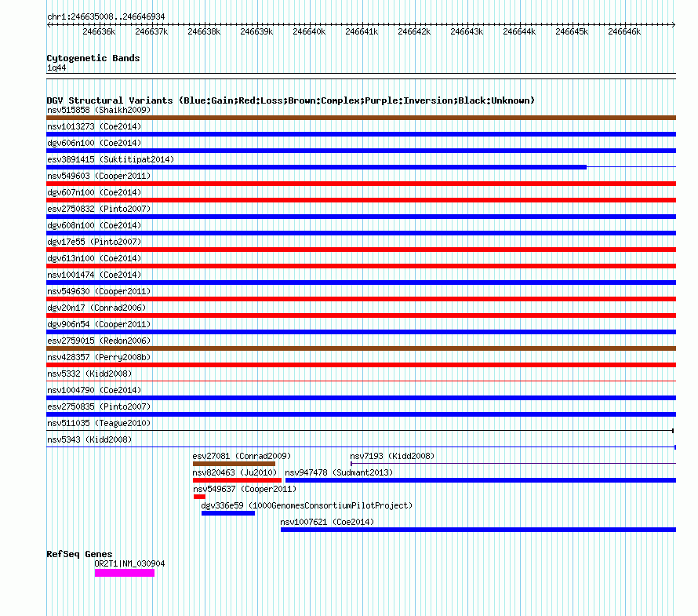
Task: Click the DGV Structural Variants track title
Action: click(x=291, y=100)
